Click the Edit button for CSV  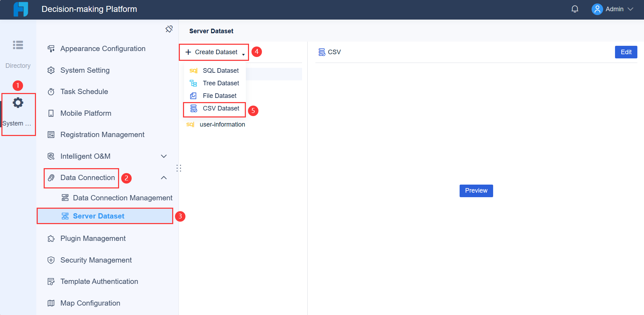click(626, 52)
